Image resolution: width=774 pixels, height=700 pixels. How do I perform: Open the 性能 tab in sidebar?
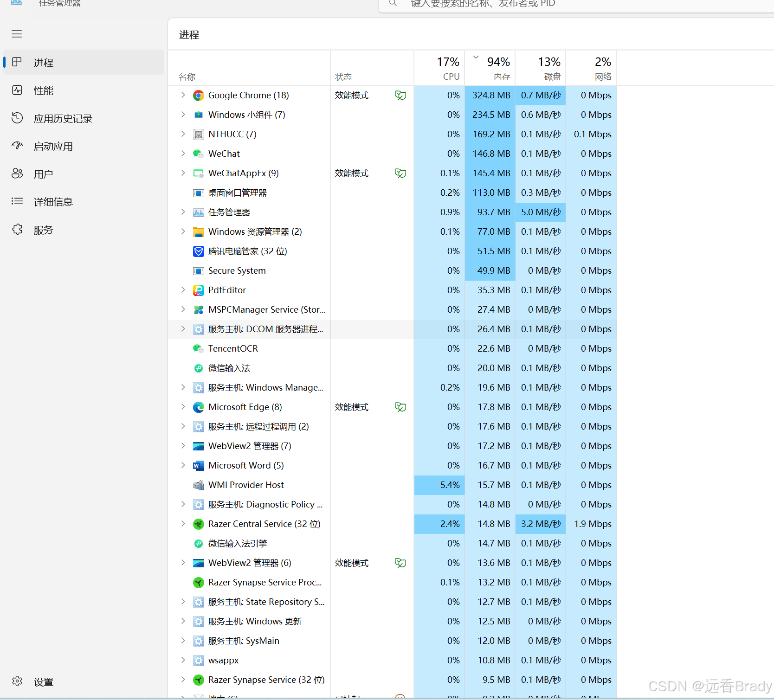(84, 90)
